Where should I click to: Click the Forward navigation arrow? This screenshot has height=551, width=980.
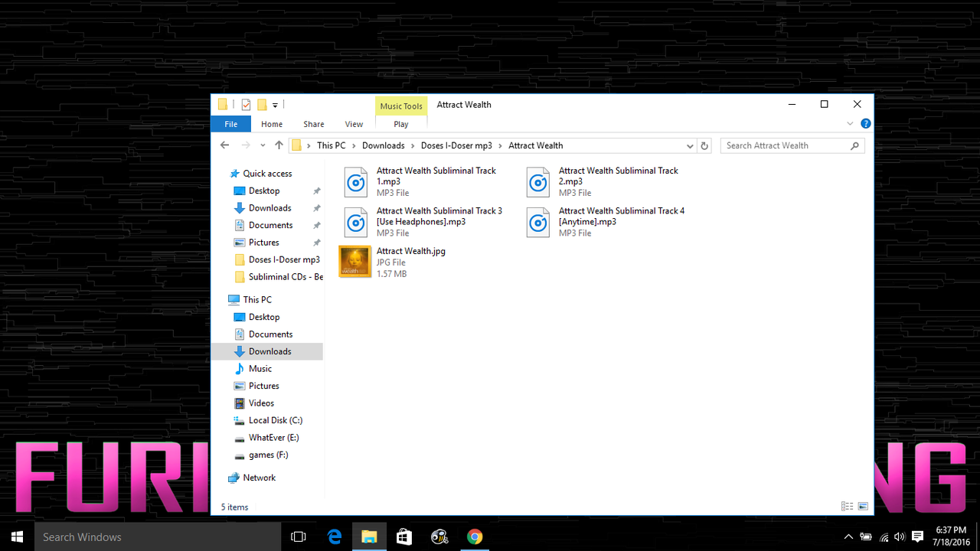tap(246, 145)
